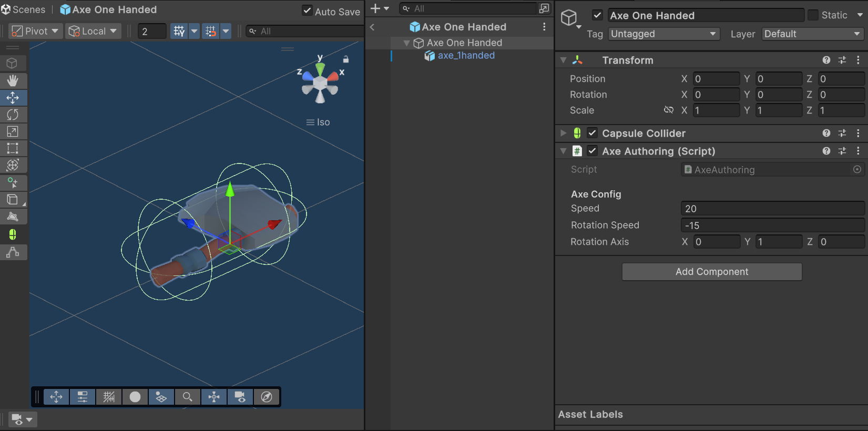Toggle the Scale constrained proportions link

668,110
